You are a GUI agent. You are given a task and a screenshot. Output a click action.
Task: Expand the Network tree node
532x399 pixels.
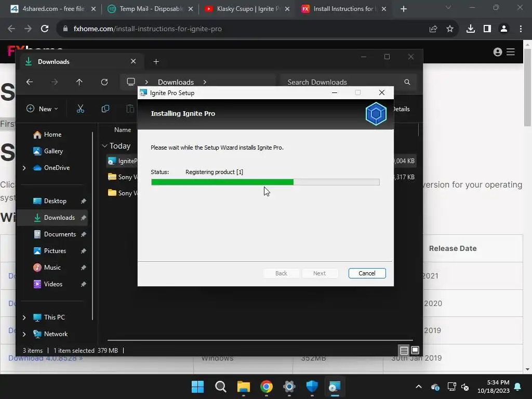coord(24,334)
